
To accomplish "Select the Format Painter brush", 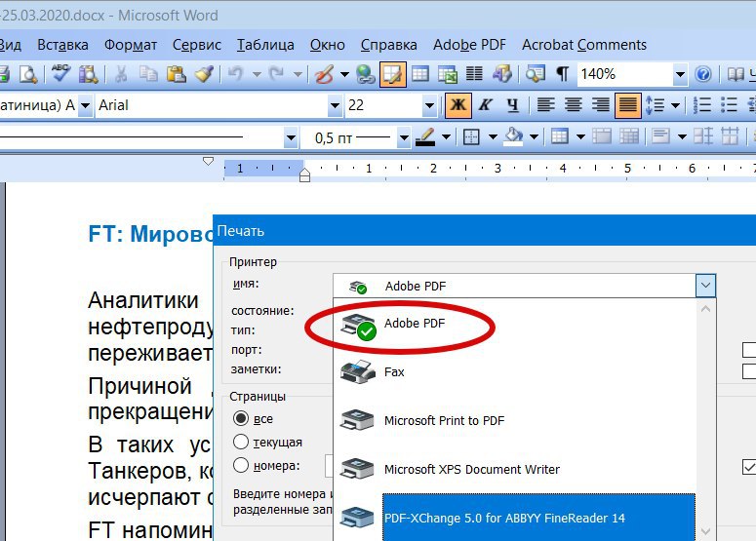I will pos(205,74).
